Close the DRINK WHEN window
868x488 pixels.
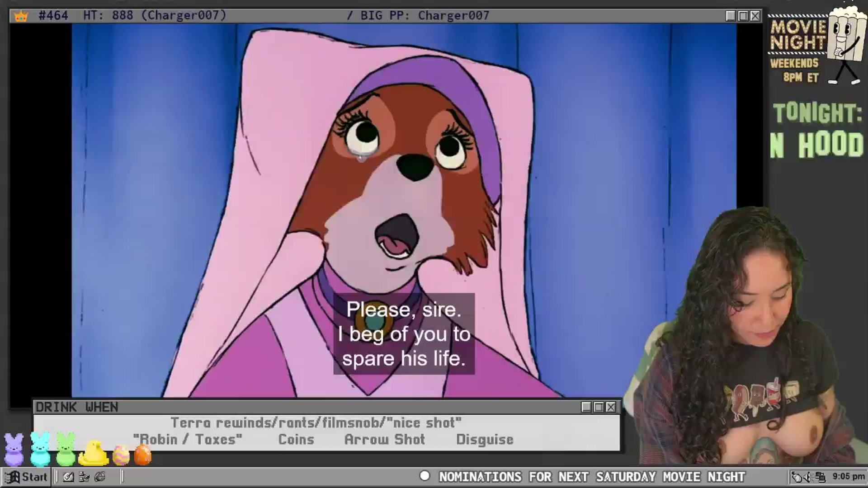[611, 407]
